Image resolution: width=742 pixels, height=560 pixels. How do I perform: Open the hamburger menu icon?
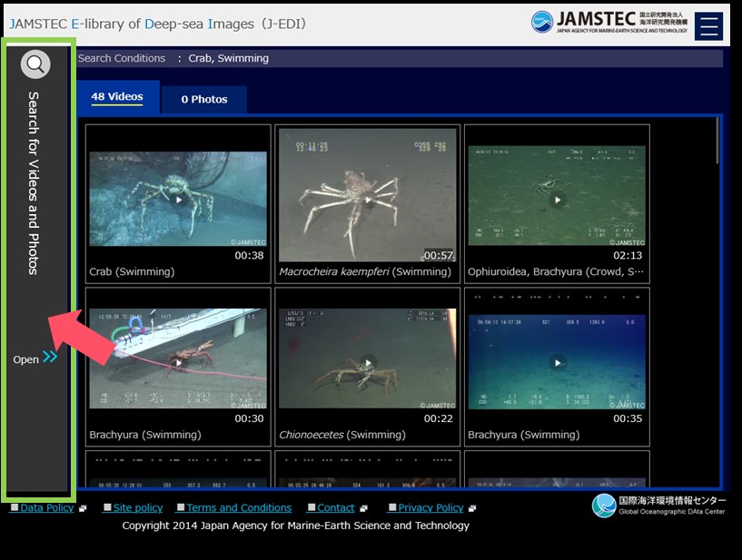[708, 26]
